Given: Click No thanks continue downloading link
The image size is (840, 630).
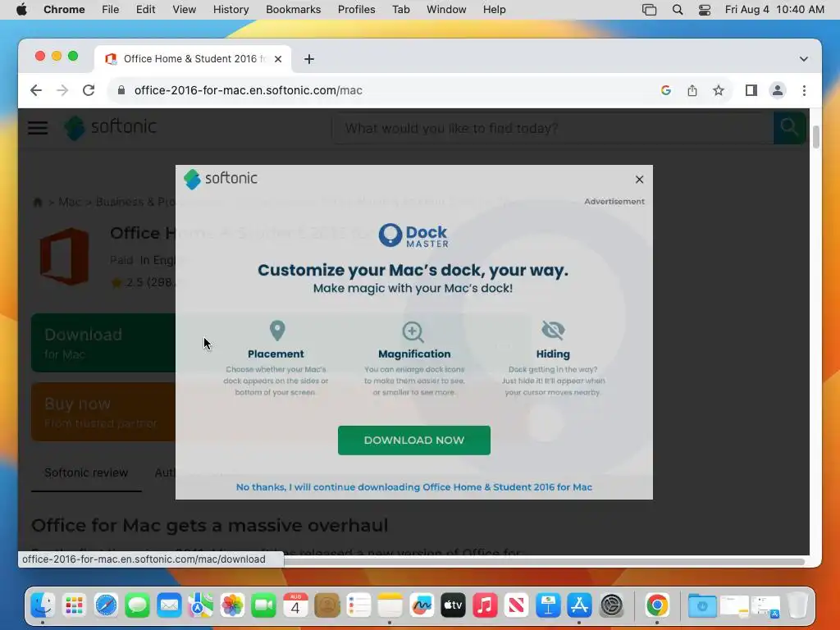Looking at the screenshot, I should point(413,487).
